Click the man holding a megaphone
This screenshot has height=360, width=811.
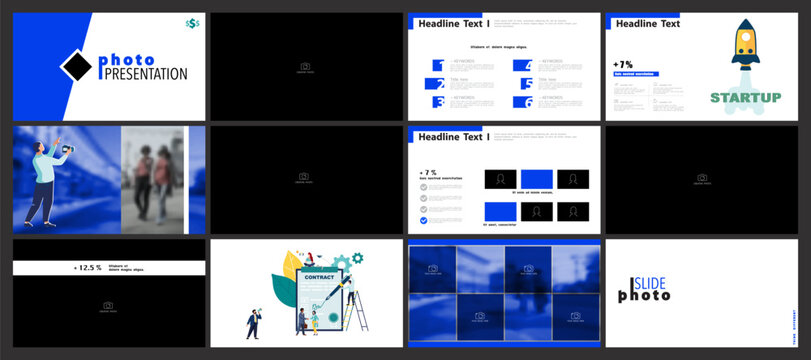click(x=253, y=324)
